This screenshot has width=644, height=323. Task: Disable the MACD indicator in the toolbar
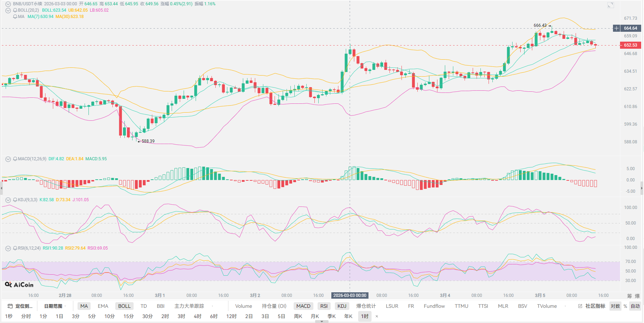(303, 306)
